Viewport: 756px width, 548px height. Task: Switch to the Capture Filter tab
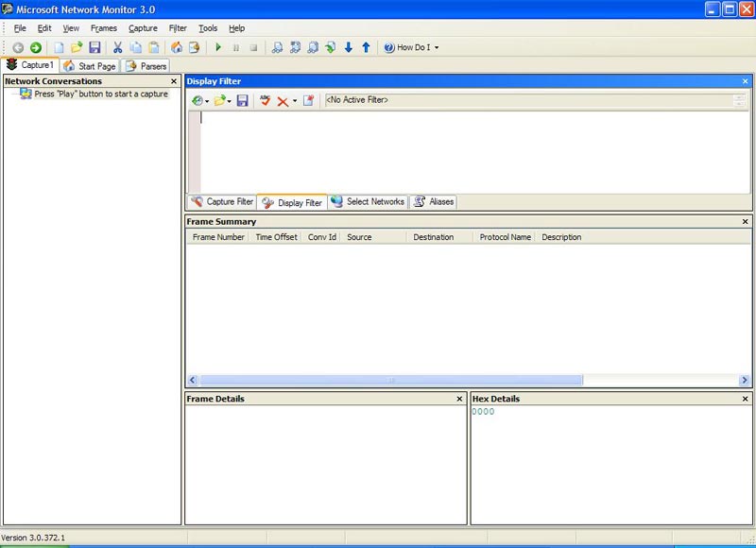point(222,201)
